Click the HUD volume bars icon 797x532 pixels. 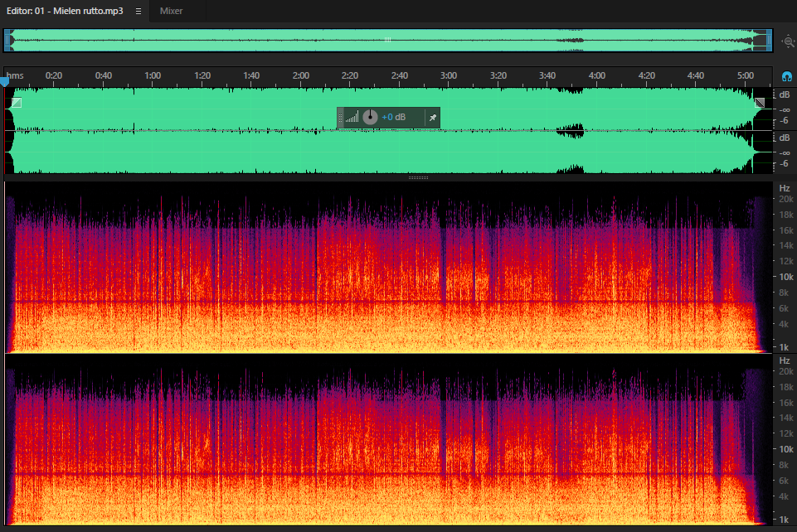pyautogui.click(x=352, y=118)
